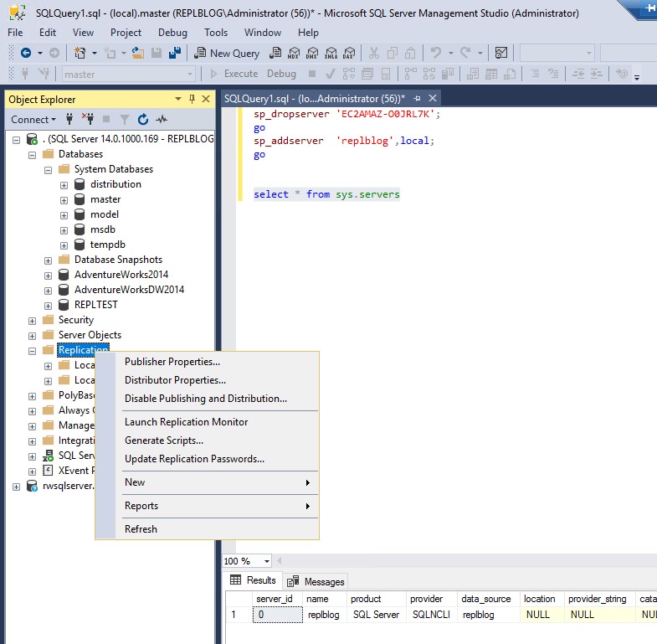Click the New Project icon

tap(80, 53)
